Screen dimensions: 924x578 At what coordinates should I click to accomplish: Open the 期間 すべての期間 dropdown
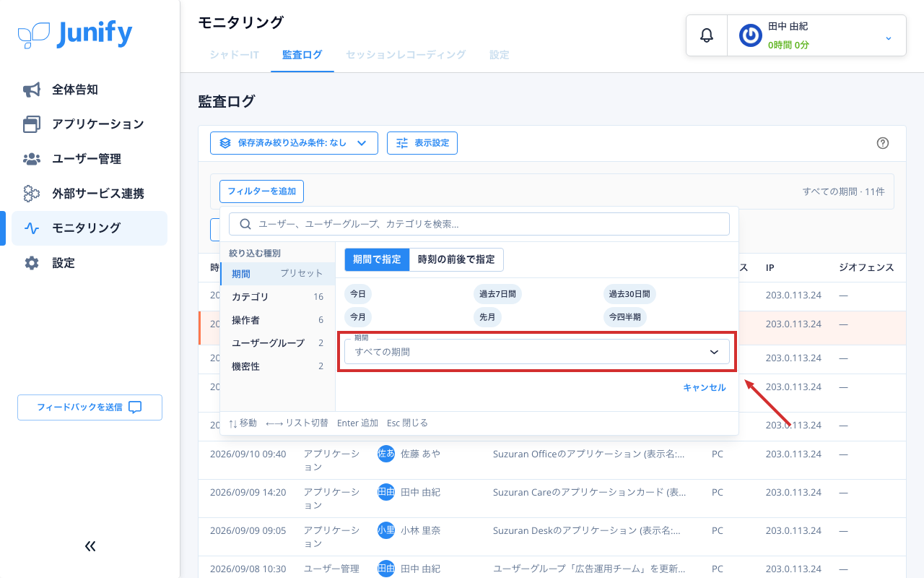pos(537,352)
